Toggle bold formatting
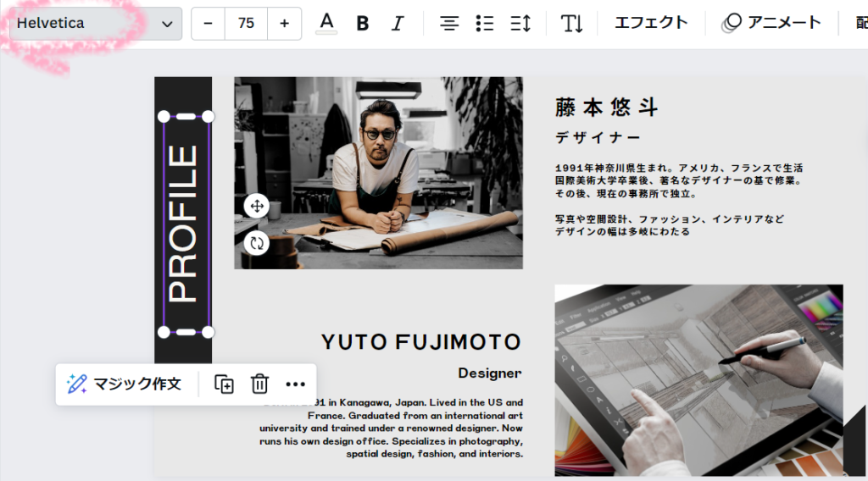Screen dimensions: 868x481 (363, 23)
